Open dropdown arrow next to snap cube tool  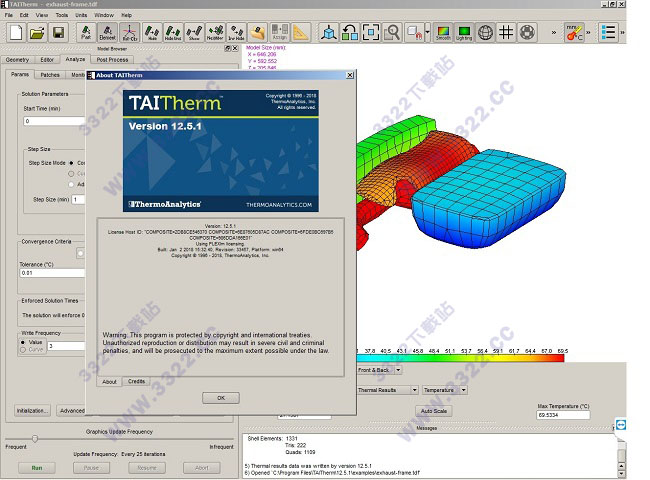tap(427, 32)
